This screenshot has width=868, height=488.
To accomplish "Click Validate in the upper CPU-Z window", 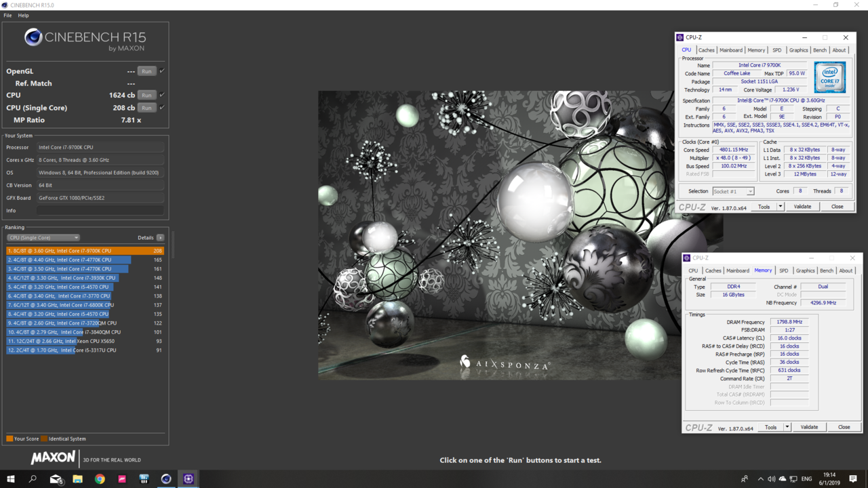I will point(802,207).
